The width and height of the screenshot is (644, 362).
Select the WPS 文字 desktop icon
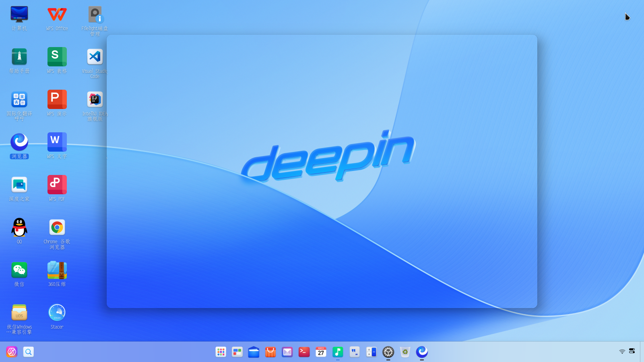(57, 142)
